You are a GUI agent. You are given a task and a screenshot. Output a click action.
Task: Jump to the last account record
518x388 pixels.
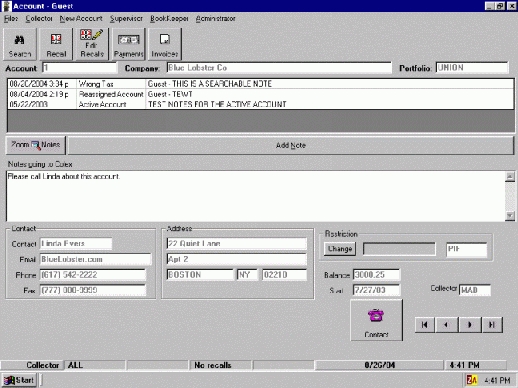pos(492,325)
